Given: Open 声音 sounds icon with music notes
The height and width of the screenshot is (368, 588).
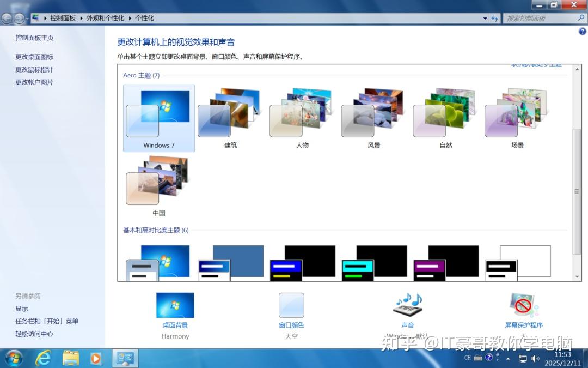Looking at the screenshot, I should pos(408,305).
